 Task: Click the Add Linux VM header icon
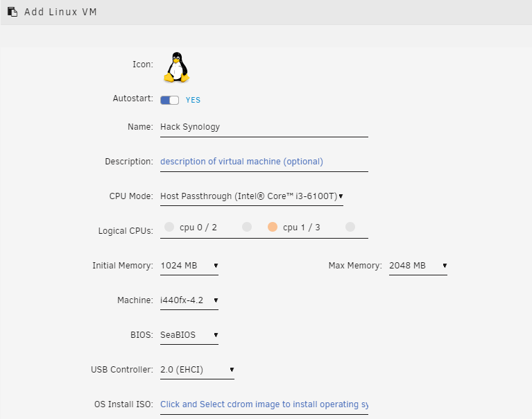pos(12,12)
